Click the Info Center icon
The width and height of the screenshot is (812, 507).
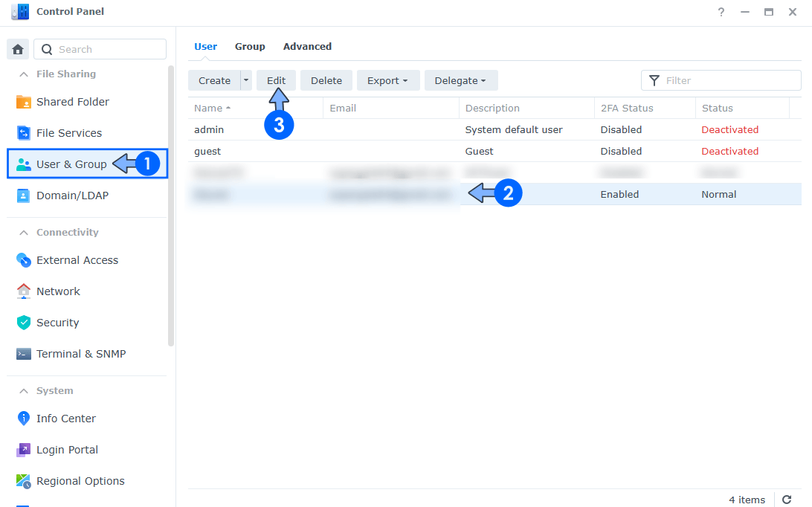tap(23, 418)
